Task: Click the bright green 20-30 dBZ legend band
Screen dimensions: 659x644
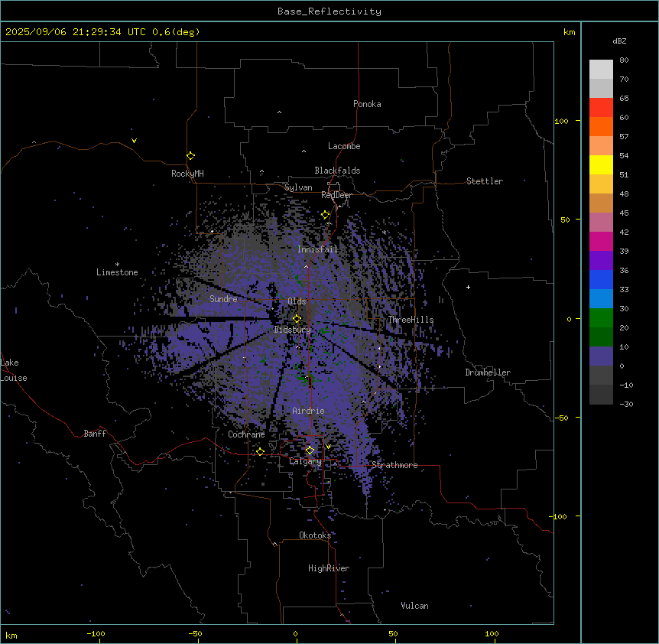Action: point(601,318)
